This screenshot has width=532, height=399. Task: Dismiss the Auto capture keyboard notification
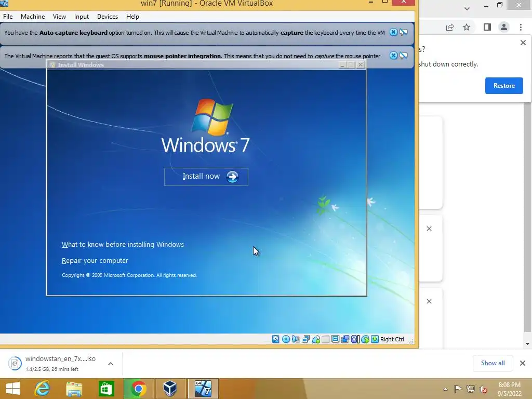[x=393, y=32]
